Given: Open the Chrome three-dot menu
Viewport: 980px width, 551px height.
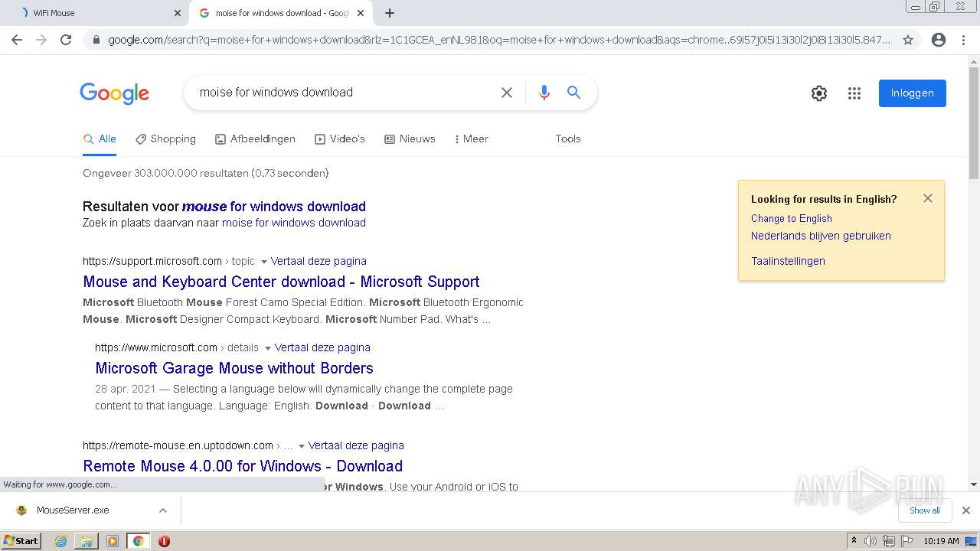Looking at the screenshot, I should tap(963, 40).
